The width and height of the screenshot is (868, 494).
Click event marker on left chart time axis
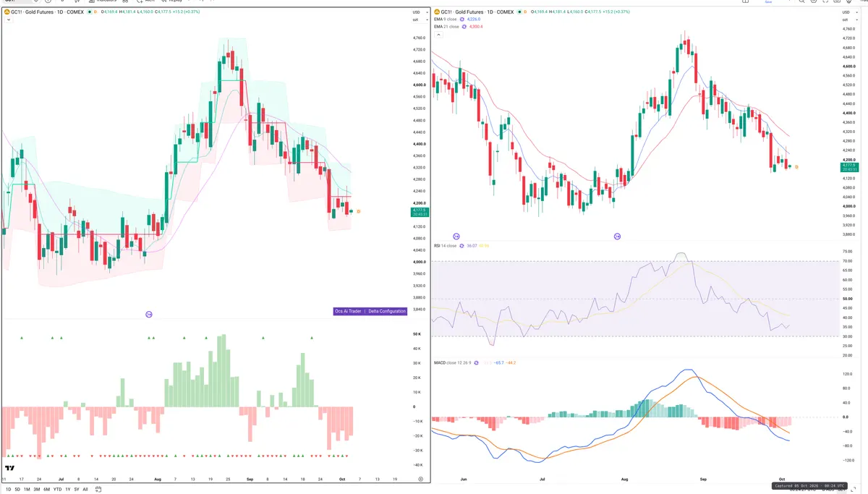point(149,314)
